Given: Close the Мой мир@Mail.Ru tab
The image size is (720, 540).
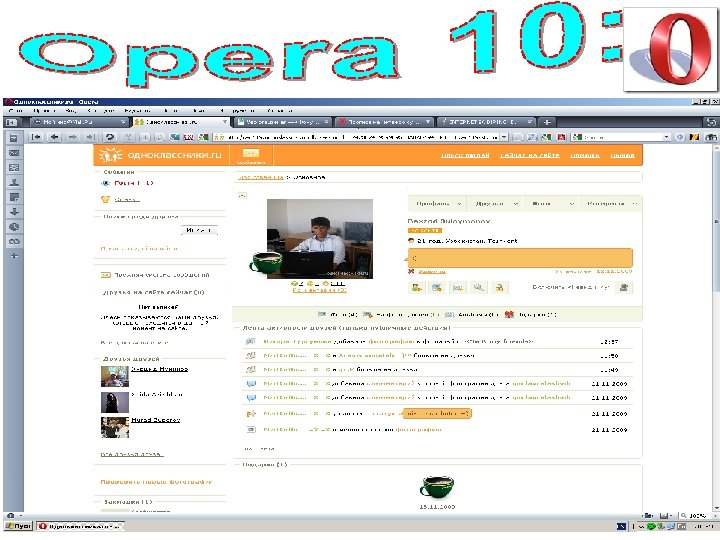Looking at the screenshot, I should (123, 122).
